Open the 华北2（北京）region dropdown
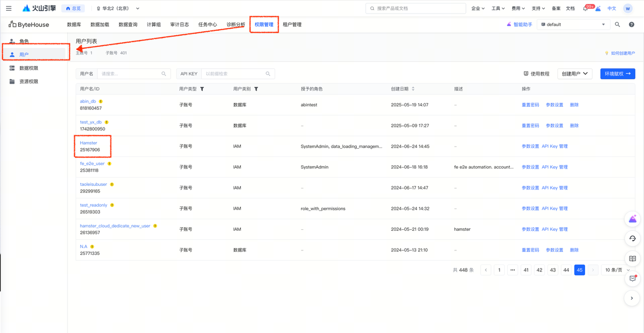The height and width of the screenshot is (333, 644). pos(118,9)
